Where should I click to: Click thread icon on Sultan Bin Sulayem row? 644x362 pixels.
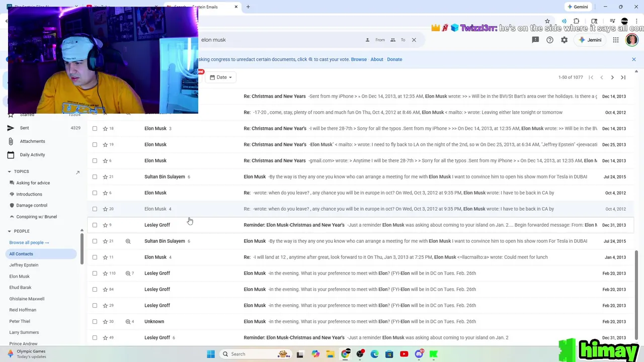(x=128, y=241)
